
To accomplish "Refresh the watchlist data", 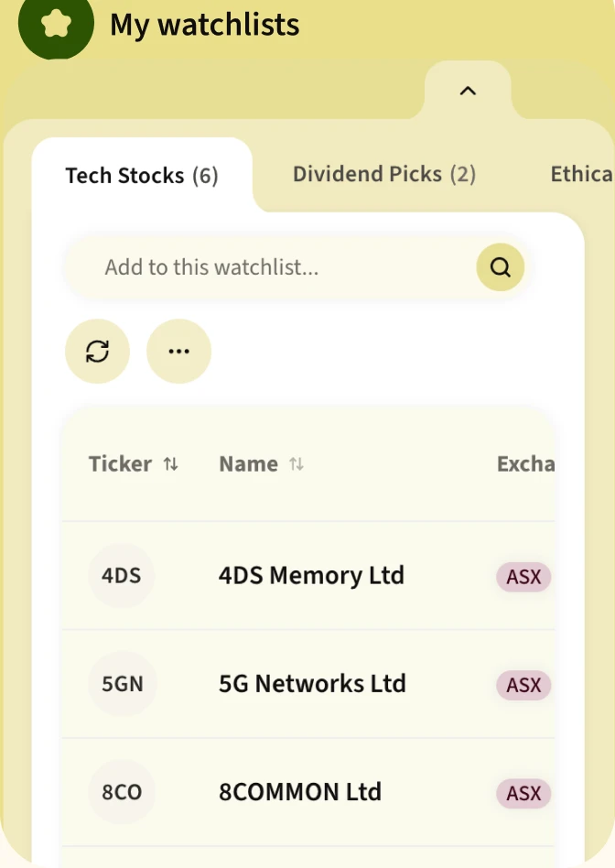I will 97,351.
